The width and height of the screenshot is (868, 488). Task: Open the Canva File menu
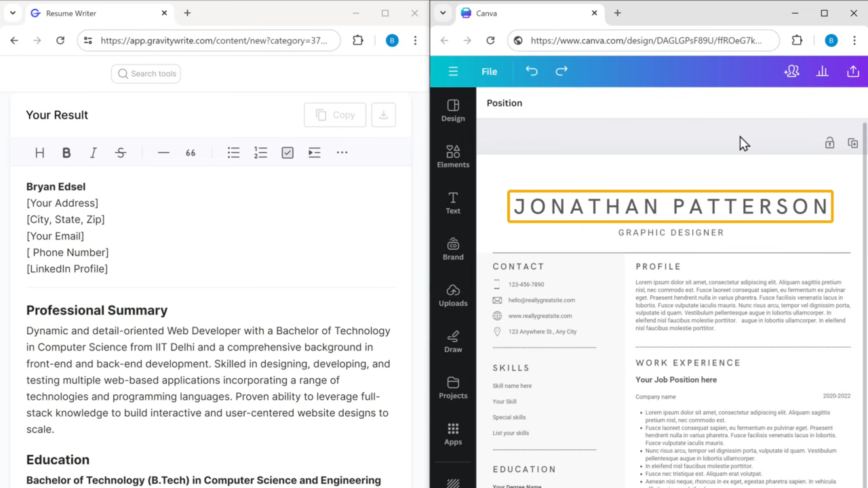489,71
